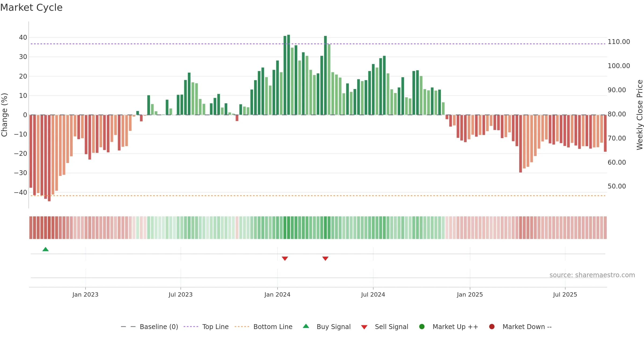Viewport: 644px width, 362px height.
Task: Click the last pink heatmap cell at right
Action: 605,228
